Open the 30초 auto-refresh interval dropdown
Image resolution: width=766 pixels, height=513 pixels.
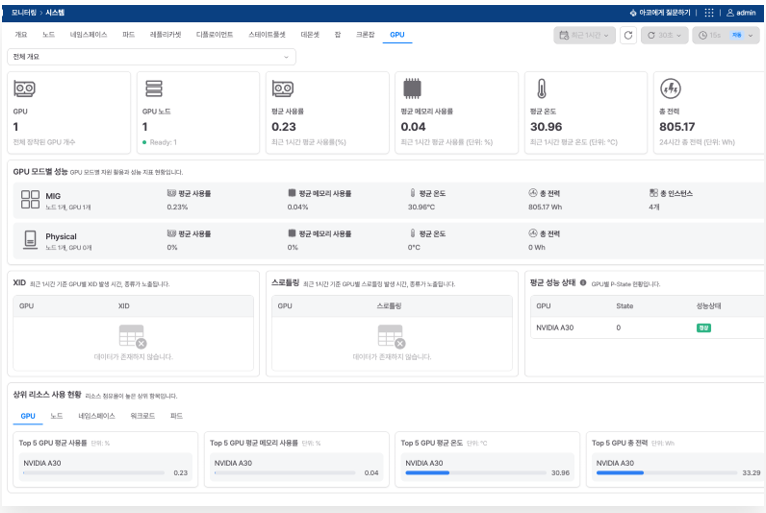point(664,35)
